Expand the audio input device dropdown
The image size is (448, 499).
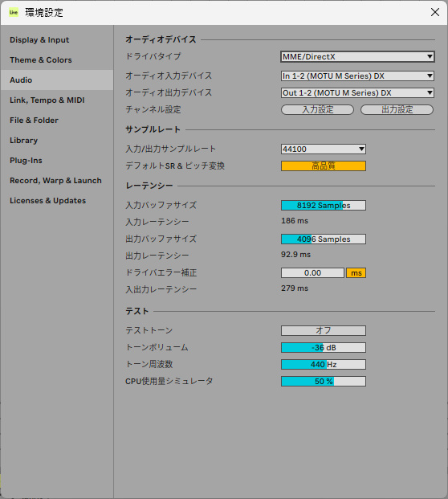(x=357, y=76)
